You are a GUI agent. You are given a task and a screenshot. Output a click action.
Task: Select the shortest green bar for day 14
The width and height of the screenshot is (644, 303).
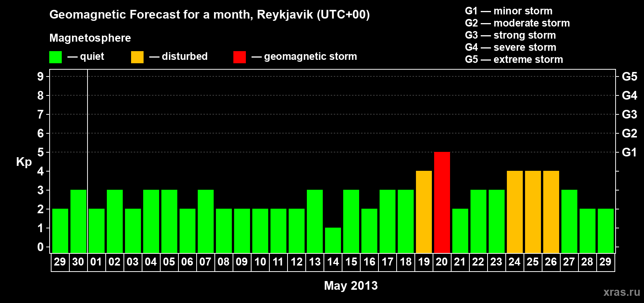pos(333,240)
